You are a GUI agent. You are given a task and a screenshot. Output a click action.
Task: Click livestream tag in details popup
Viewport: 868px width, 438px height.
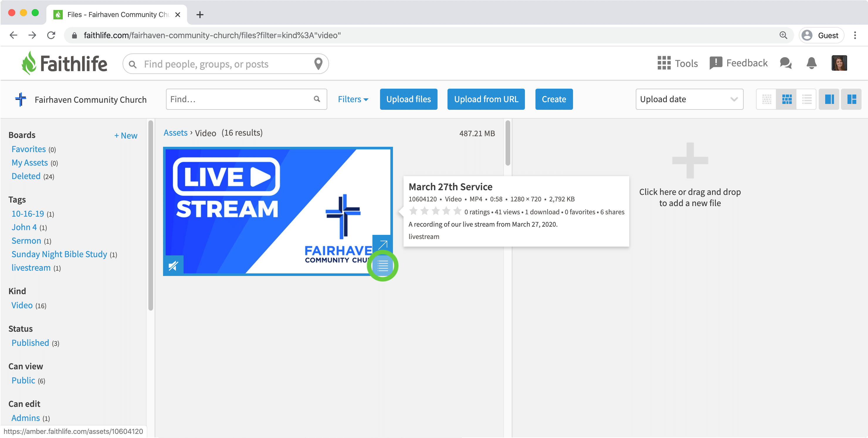tap(423, 237)
